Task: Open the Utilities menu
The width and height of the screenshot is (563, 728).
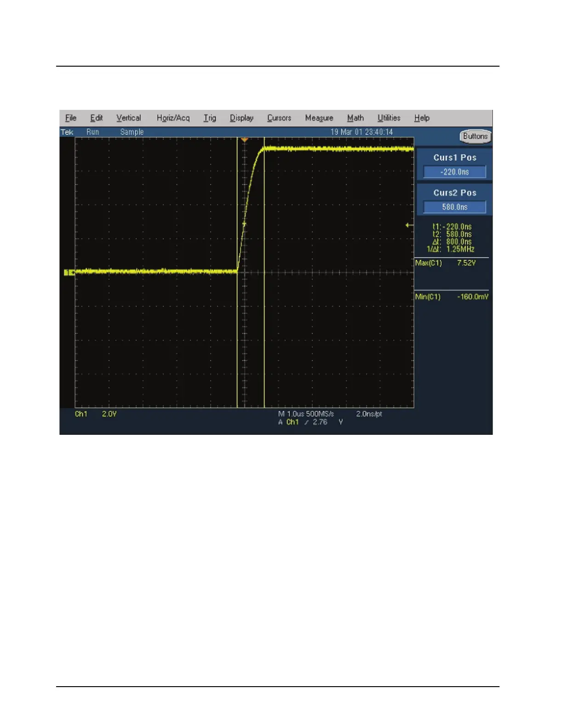Action: click(389, 118)
